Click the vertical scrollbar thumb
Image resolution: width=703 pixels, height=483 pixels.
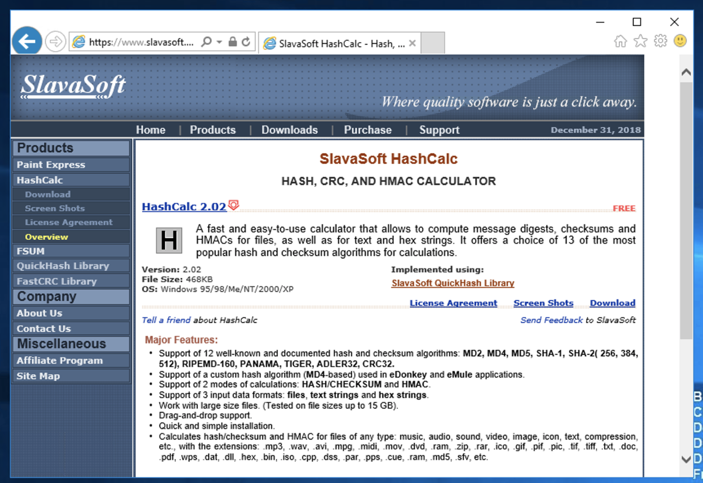coord(686,210)
